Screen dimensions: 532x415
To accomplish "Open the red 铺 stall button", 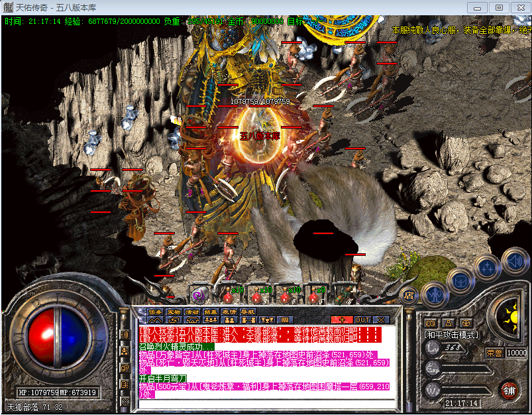I will click(509, 390).
